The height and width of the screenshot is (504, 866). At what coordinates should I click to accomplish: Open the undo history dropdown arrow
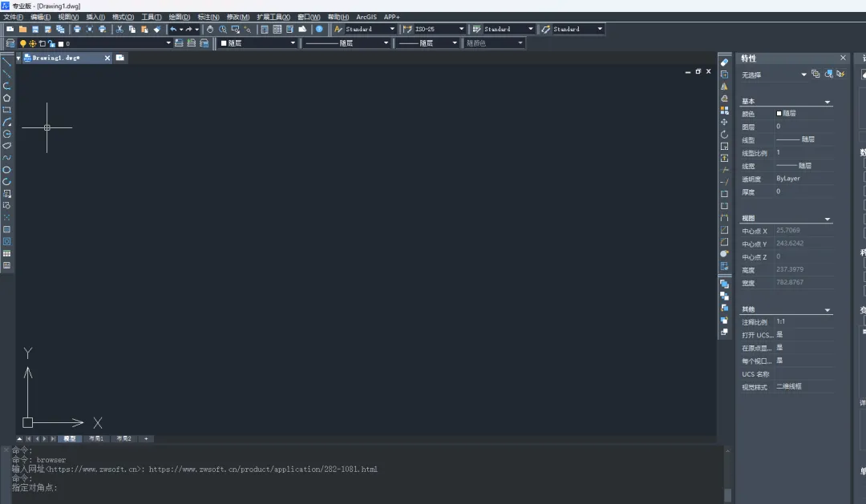(181, 30)
